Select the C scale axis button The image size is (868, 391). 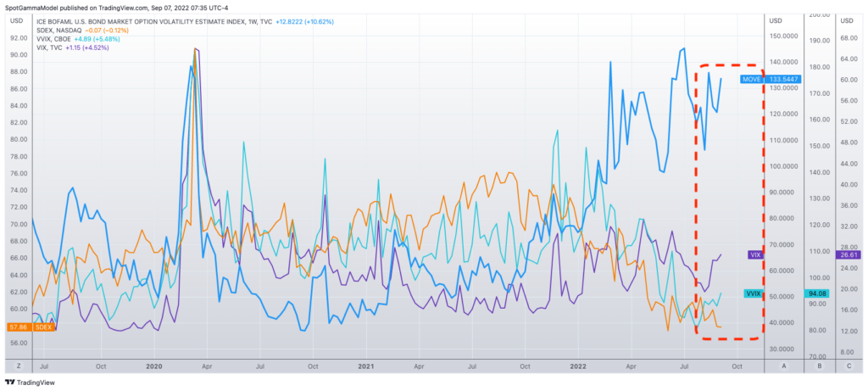[x=849, y=366]
